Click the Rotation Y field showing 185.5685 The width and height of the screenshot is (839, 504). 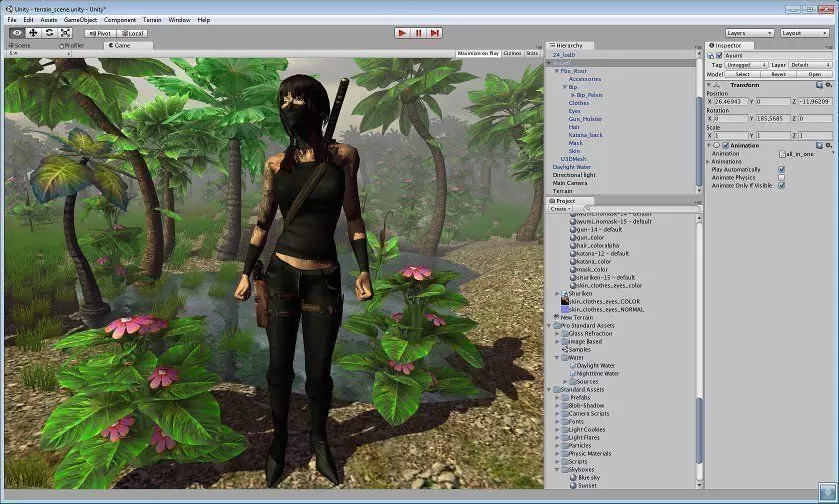pyautogui.click(x=773, y=119)
